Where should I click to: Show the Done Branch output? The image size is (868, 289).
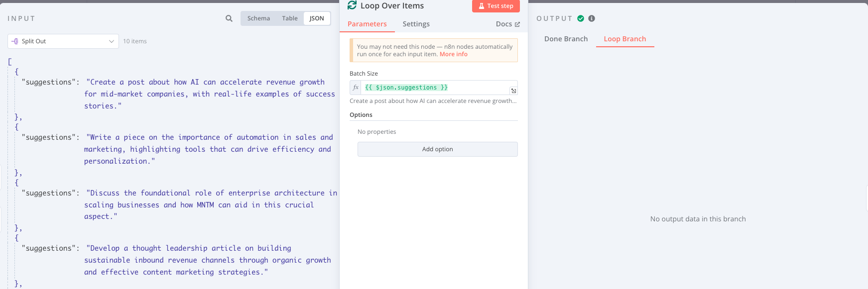pos(566,39)
